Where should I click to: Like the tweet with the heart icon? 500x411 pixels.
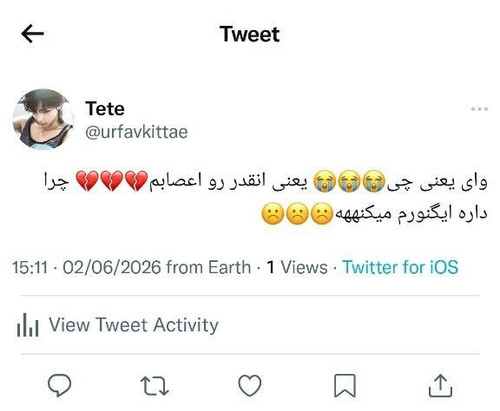pos(250,385)
